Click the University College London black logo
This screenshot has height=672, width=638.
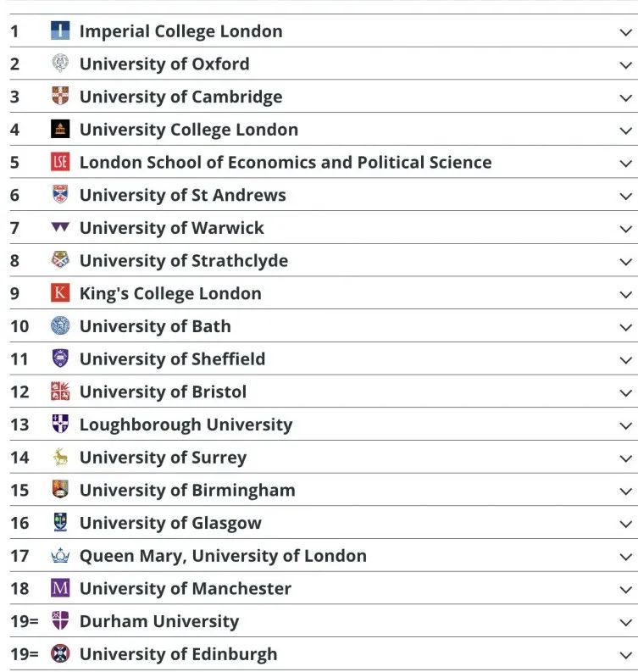[x=60, y=130]
